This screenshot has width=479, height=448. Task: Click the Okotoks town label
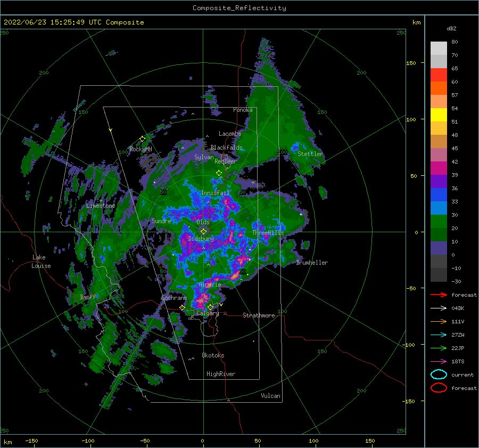(x=213, y=355)
